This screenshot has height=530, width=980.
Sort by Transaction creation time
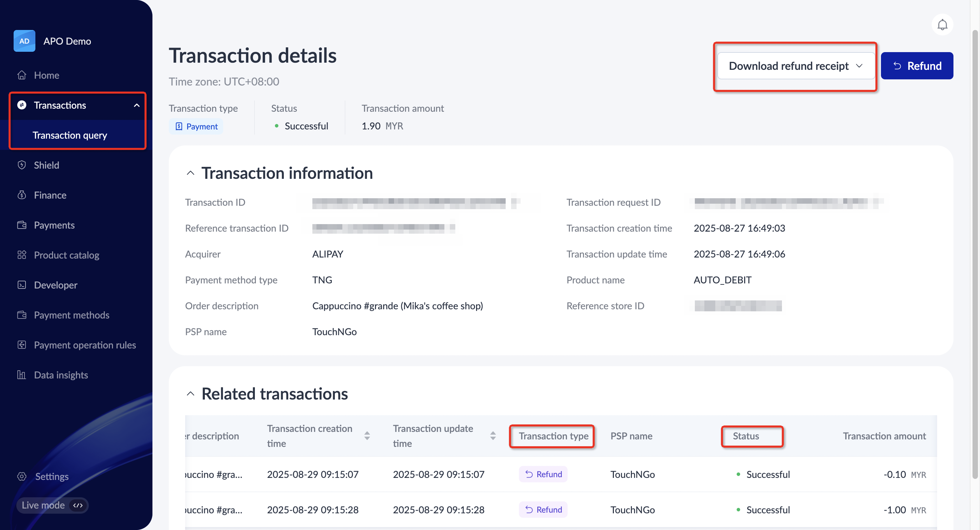(367, 436)
